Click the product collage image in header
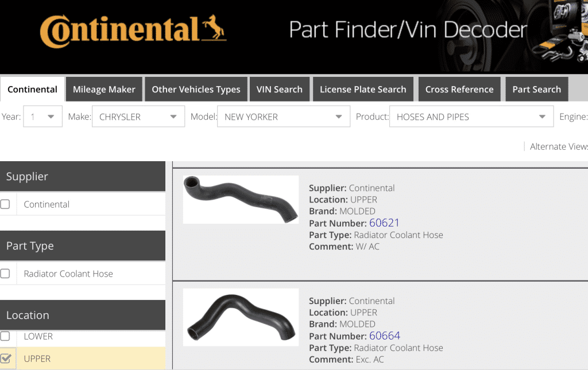 click(x=560, y=32)
